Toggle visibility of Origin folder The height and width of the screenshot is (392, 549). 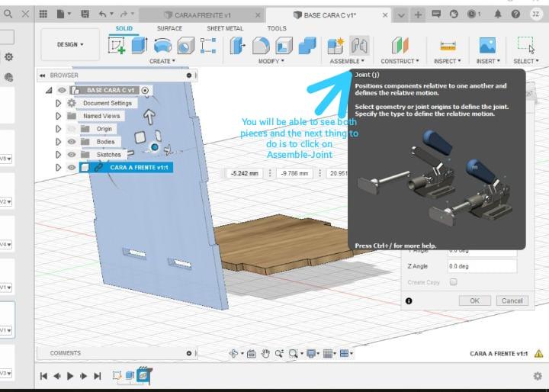coord(72,129)
